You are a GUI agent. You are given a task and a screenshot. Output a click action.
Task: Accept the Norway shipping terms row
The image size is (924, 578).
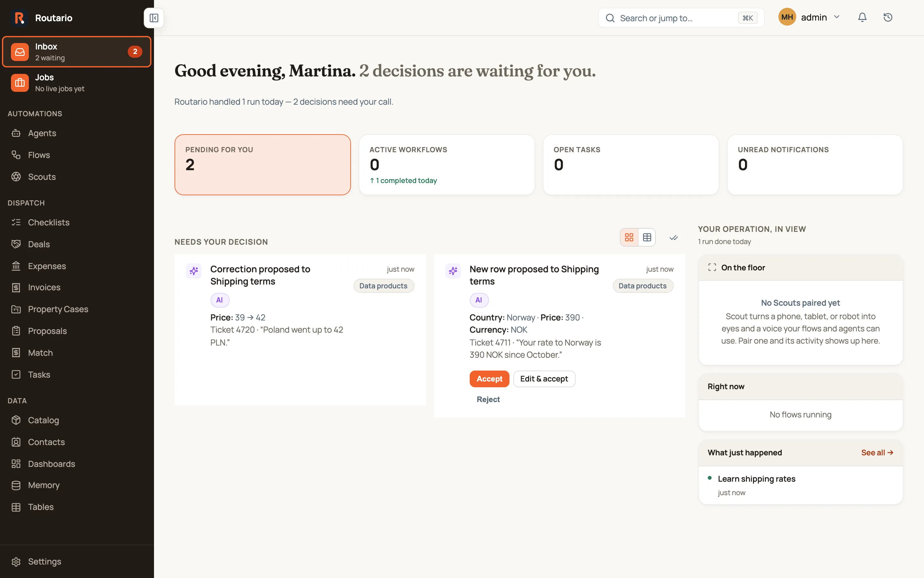click(x=489, y=379)
